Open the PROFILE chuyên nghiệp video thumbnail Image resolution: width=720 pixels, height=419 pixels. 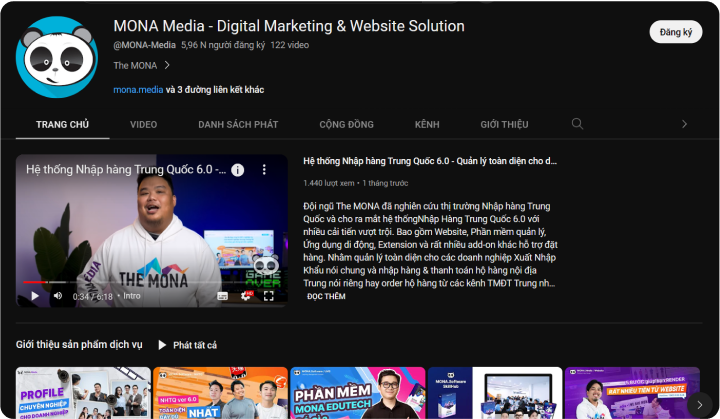point(83,392)
